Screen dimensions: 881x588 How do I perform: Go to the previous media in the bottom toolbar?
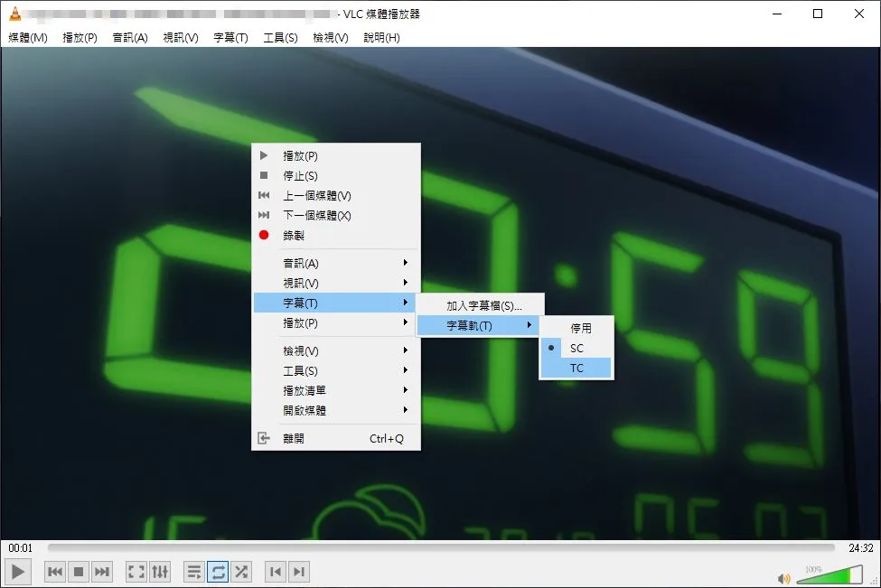point(55,572)
